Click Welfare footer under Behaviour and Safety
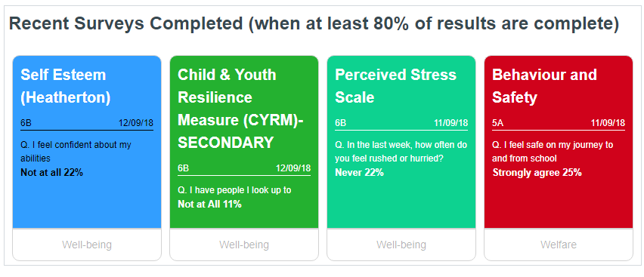 (559, 245)
